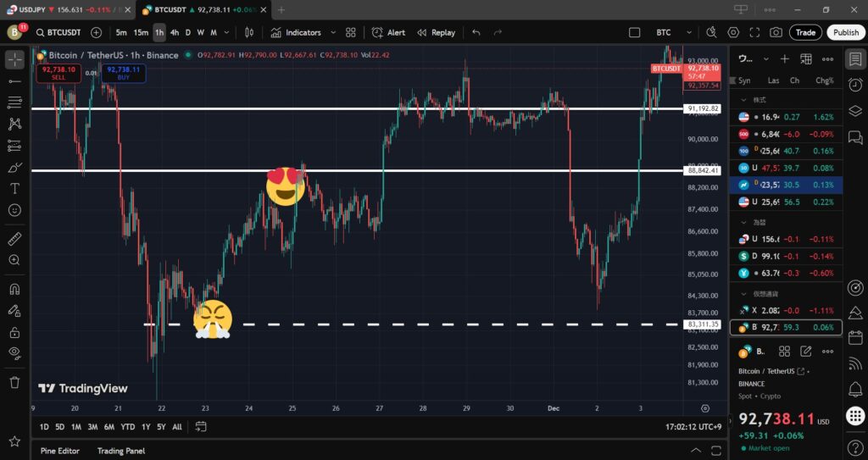Toggle Magnet mode in left toolbar

14,289
